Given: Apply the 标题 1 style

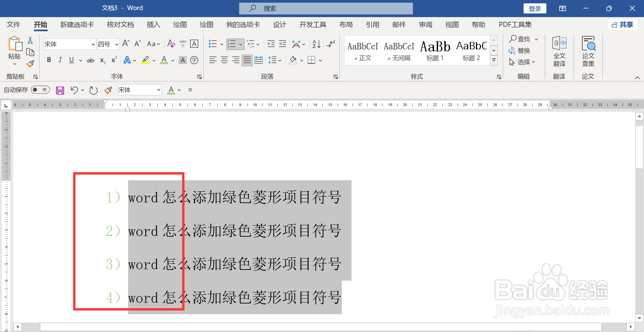Looking at the screenshot, I should 435,50.
